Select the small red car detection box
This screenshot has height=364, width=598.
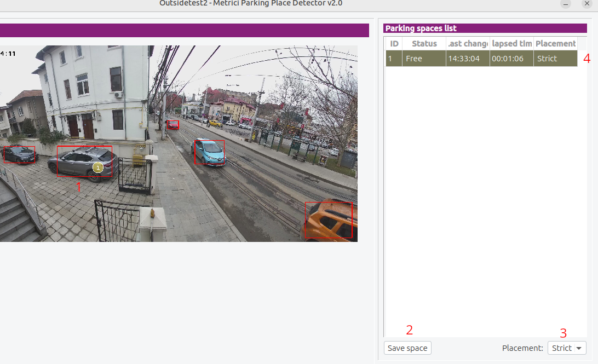pyautogui.click(x=173, y=124)
